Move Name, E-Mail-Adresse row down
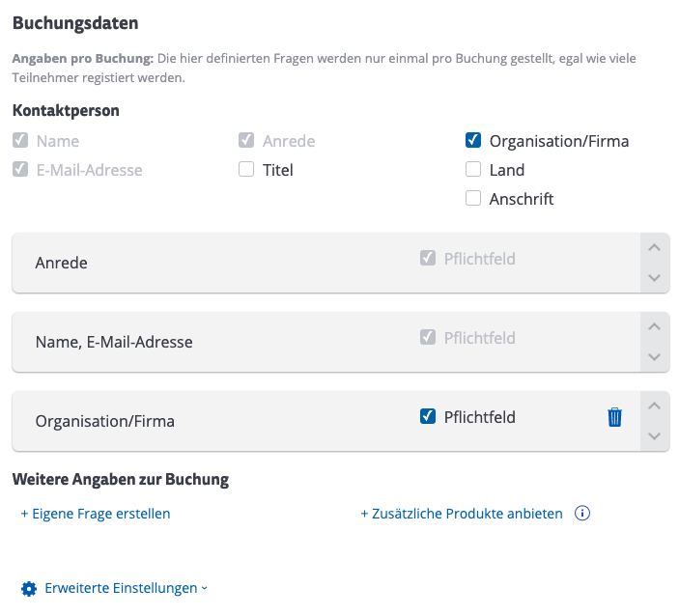Viewport: 679px width, 616px height. click(654, 357)
